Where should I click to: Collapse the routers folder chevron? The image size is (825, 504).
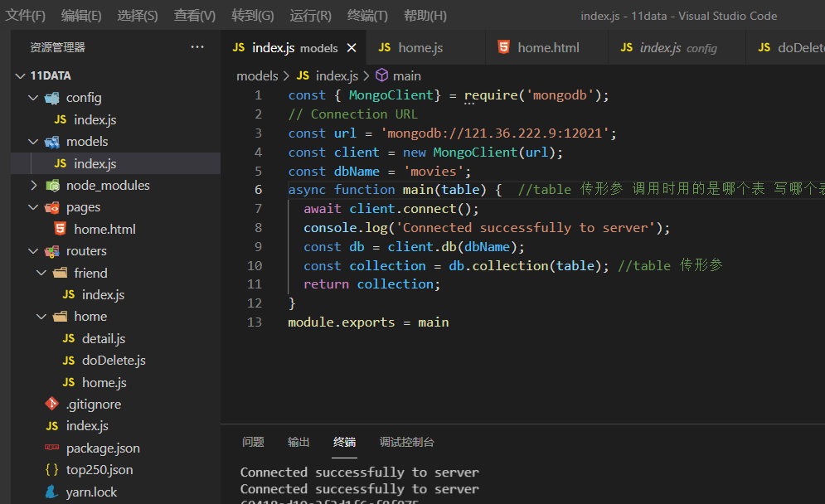tap(33, 251)
